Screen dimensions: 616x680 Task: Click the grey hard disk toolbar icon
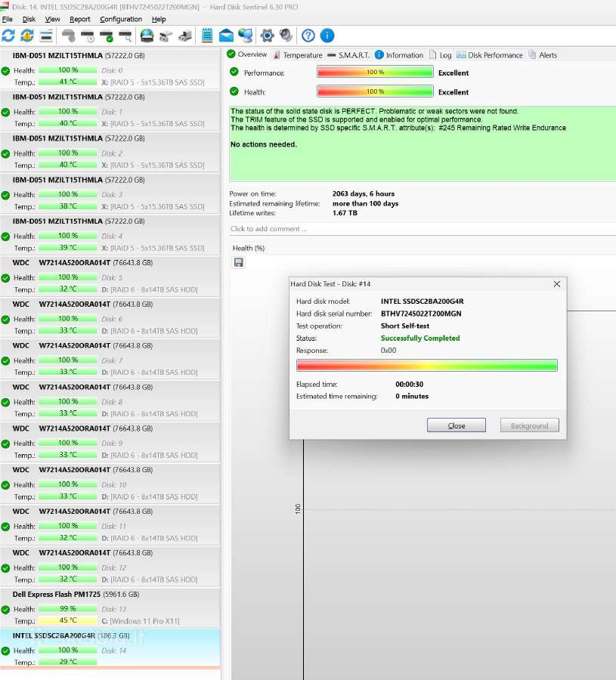[68, 36]
